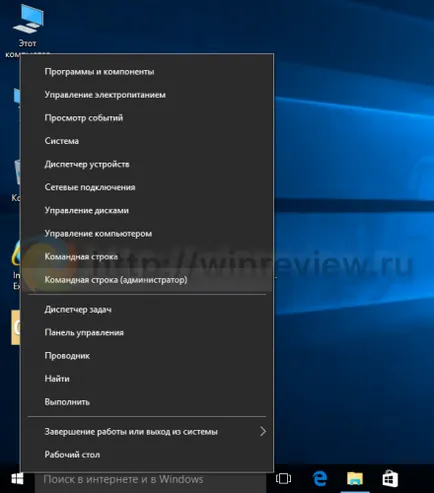
Task: Open the Windows Store taskbar icon
Action: tap(390, 479)
